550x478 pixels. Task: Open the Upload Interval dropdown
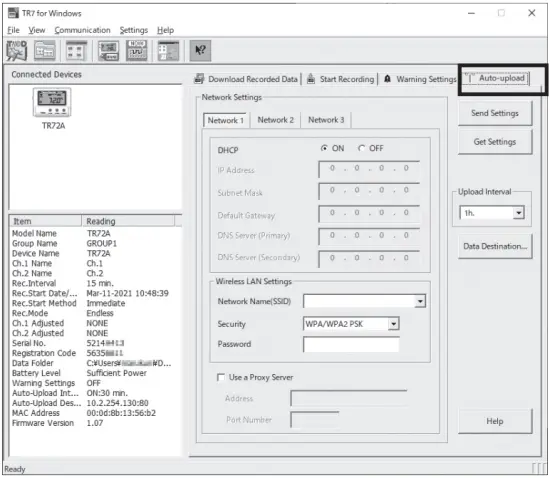tap(518, 213)
